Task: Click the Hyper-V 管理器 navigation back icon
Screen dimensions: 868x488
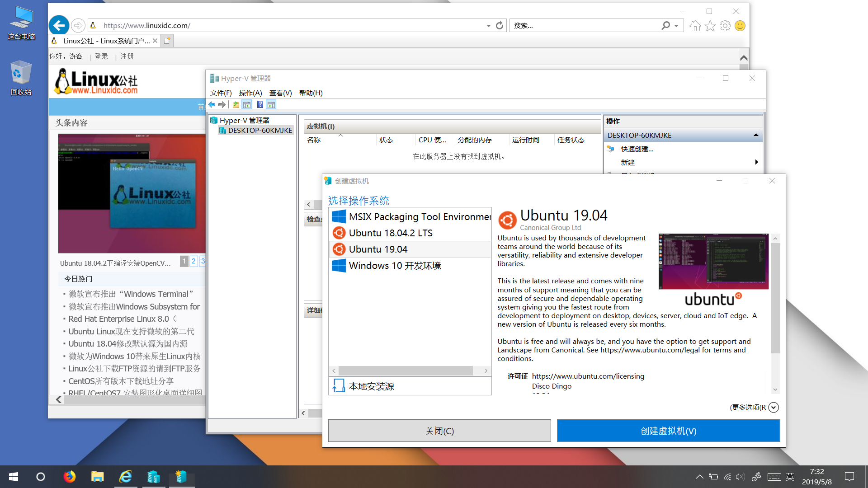Action: (213, 104)
